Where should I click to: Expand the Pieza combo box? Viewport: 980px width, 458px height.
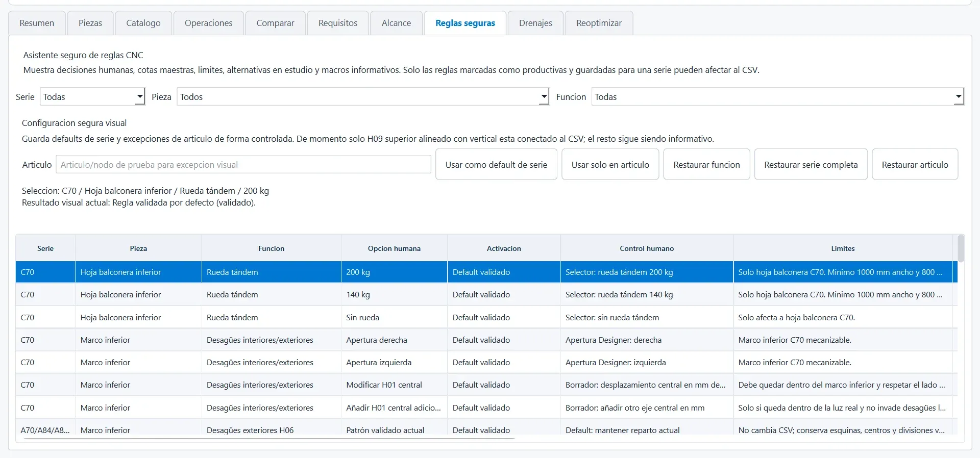tap(363, 96)
